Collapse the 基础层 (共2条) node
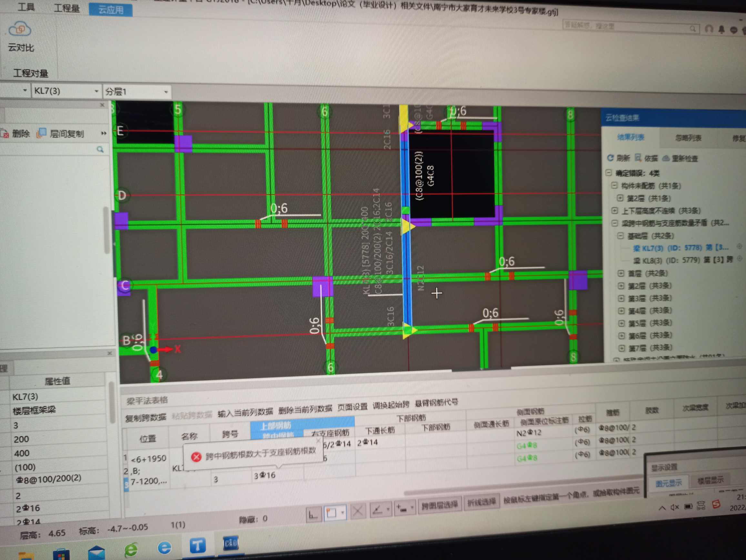Image resolution: width=746 pixels, height=560 pixels. (620, 235)
